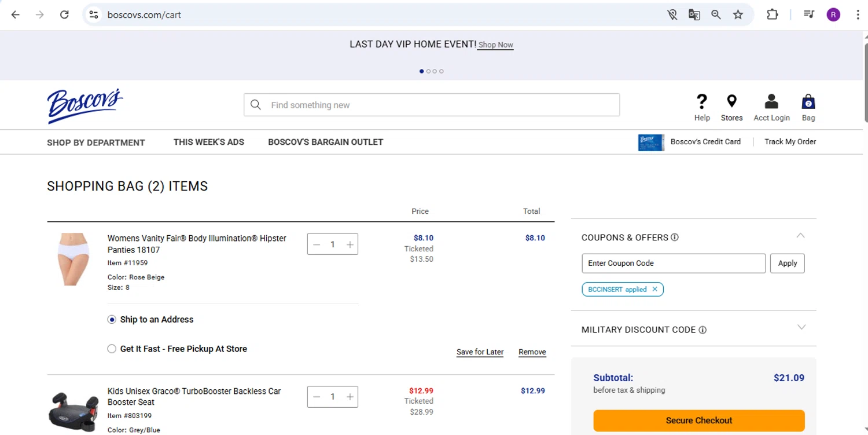This screenshot has width=868, height=435.
Task: Open Chrome three-dot menu
Action: pyautogui.click(x=858, y=15)
